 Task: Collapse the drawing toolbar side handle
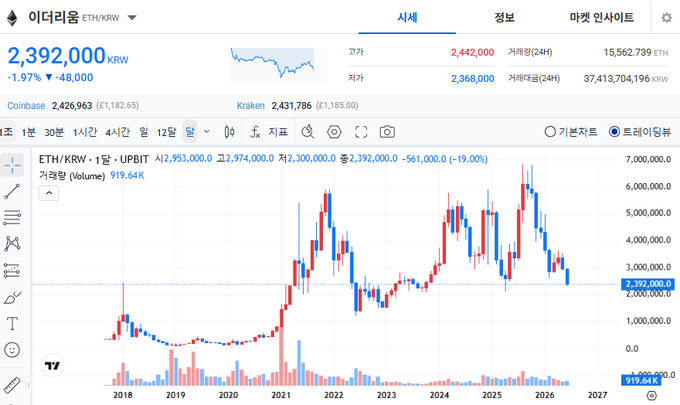coord(29,385)
